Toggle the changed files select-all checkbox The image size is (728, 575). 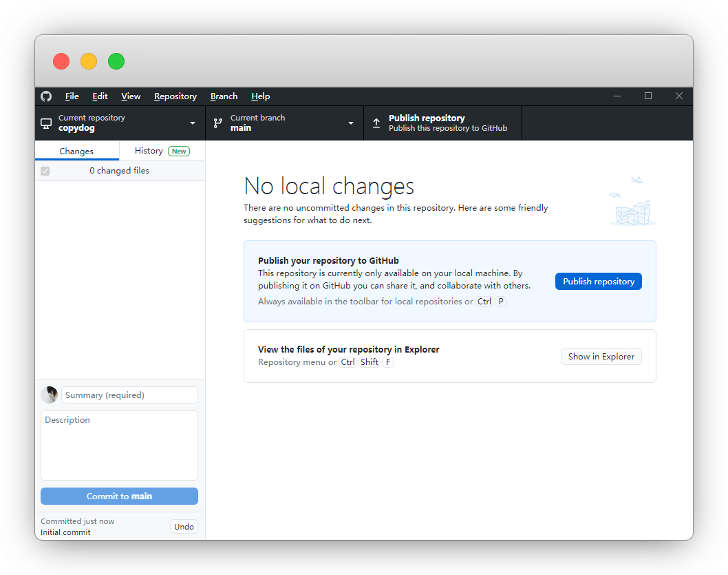(45, 171)
